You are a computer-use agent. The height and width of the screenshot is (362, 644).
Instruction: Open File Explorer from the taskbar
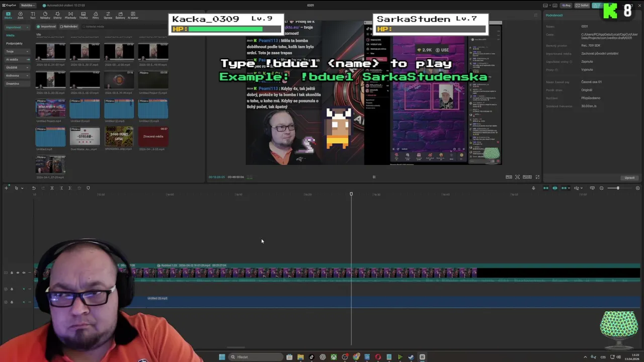300,357
